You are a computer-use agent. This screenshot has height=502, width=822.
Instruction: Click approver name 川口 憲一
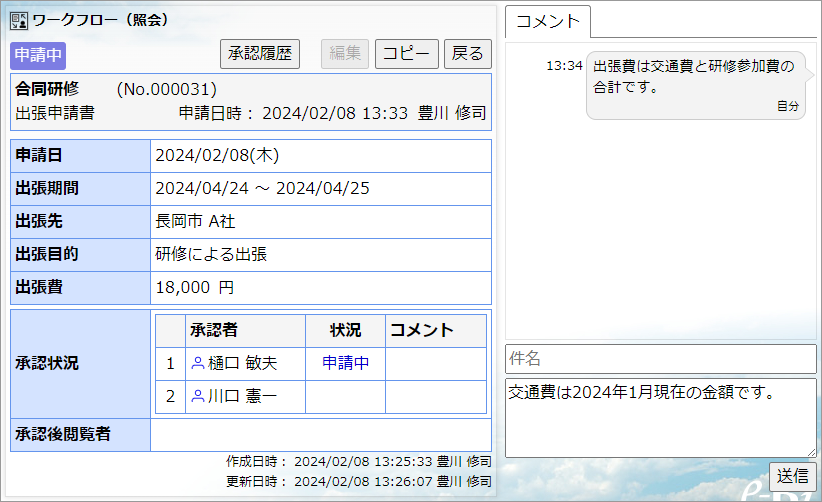(242, 396)
